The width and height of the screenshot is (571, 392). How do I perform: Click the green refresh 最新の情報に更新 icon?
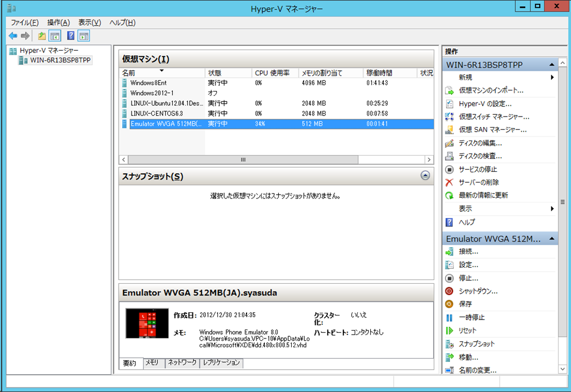pyautogui.click(x=449, y=195)
